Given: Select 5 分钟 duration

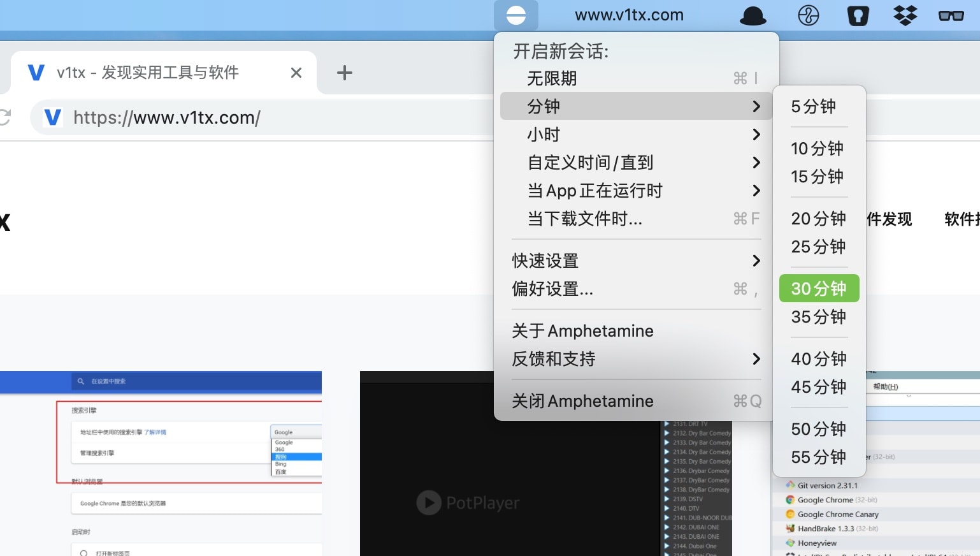Looking at the screenshot, I should pos(819,106).
